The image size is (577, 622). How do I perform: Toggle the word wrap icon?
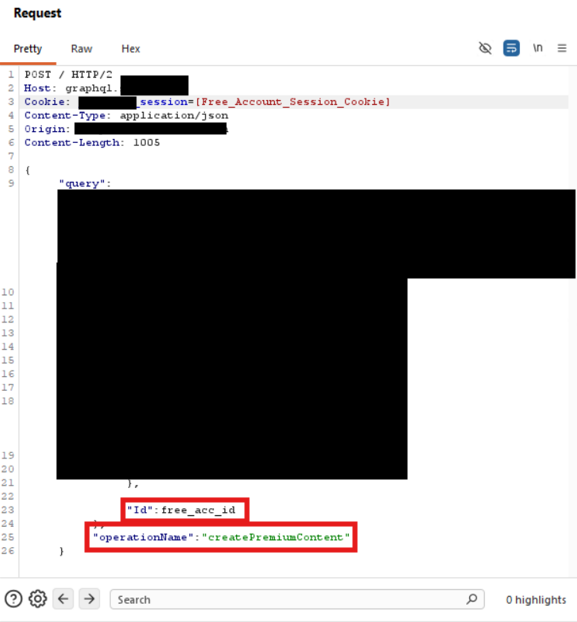511,48
